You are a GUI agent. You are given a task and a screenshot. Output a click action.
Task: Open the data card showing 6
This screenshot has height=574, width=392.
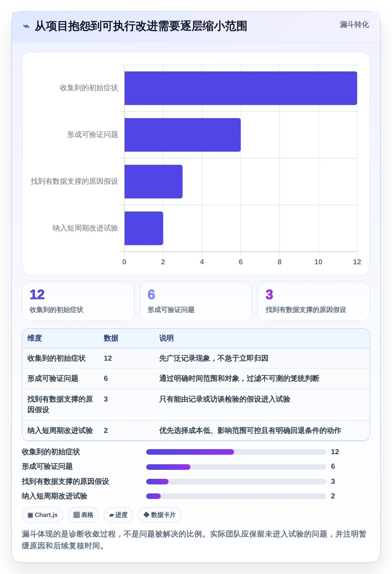click(196, 301)
